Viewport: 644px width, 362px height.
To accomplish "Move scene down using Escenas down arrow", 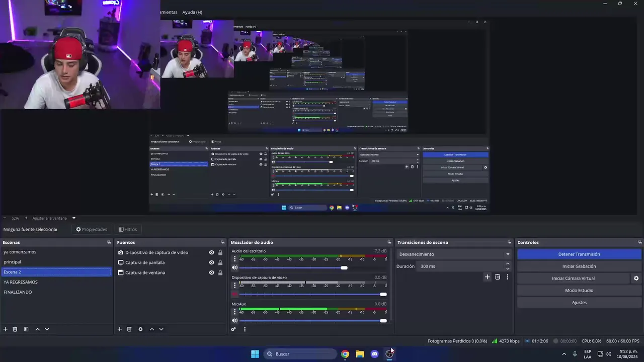I will (47, 329).
